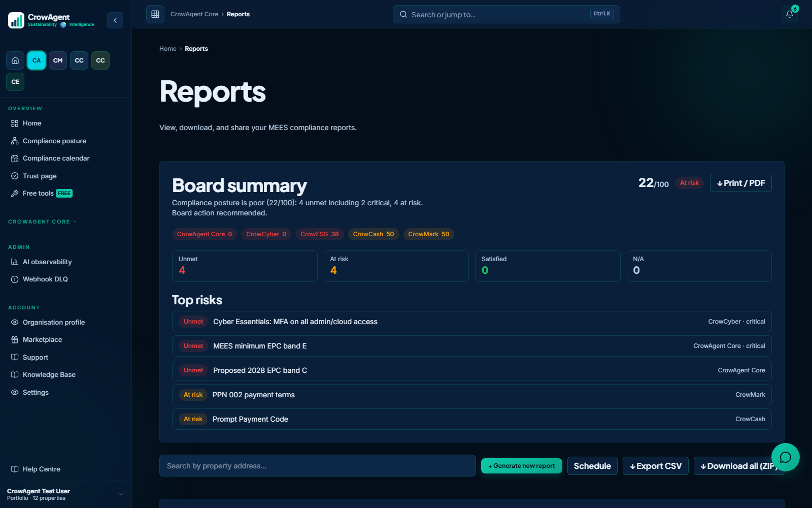
Task: Open the Proposed 2028 EPC band C row
Action: tap(472, 370)
